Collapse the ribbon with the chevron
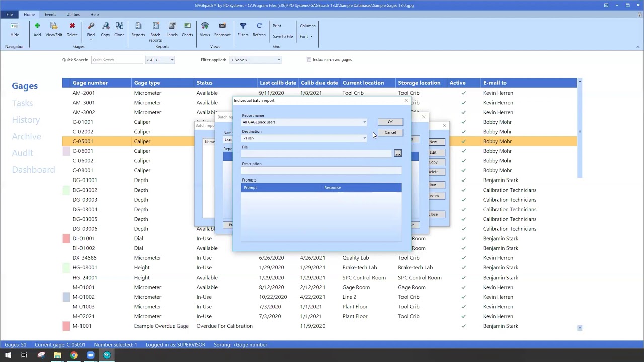644x362 pixels. point(638,47)
